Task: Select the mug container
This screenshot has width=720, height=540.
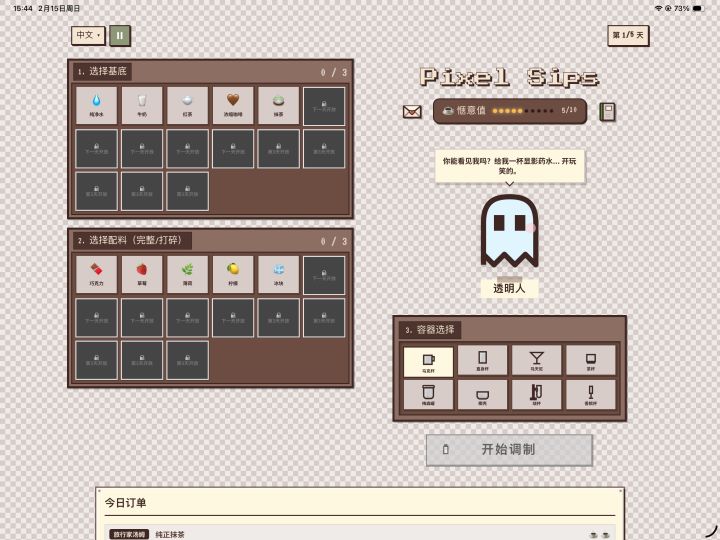Action: (428, 361)
